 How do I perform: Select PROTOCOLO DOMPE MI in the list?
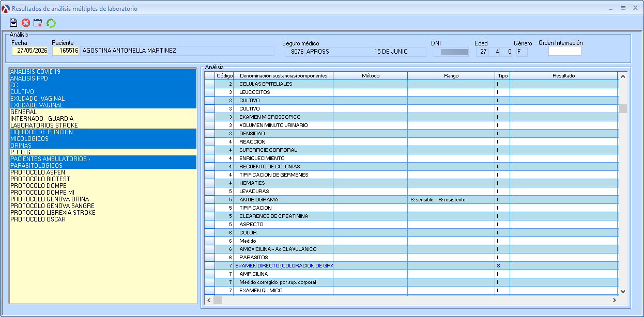103,193
